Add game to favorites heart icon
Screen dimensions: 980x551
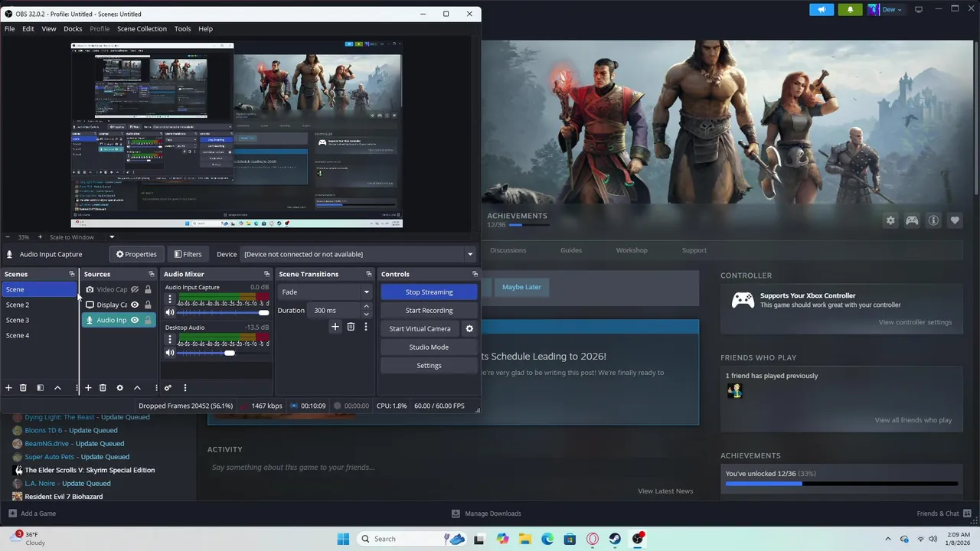955,220
